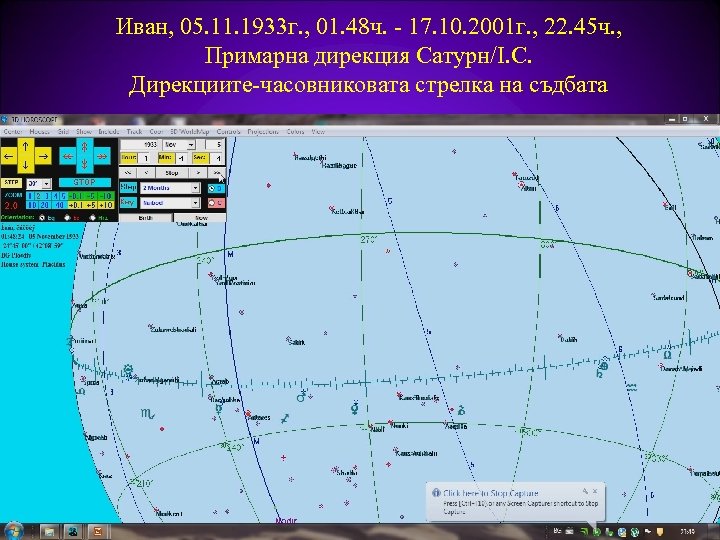Click the Stop time animation button
The image size is (720, 540).
pos(172,173)
